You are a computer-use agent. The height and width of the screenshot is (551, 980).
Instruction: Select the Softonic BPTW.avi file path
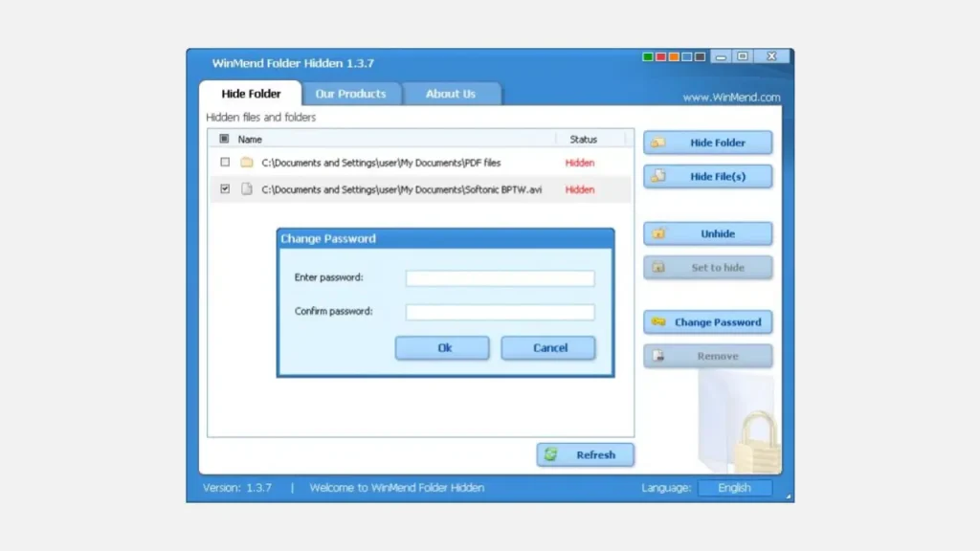pyautogui.click(x=401, y=189)
